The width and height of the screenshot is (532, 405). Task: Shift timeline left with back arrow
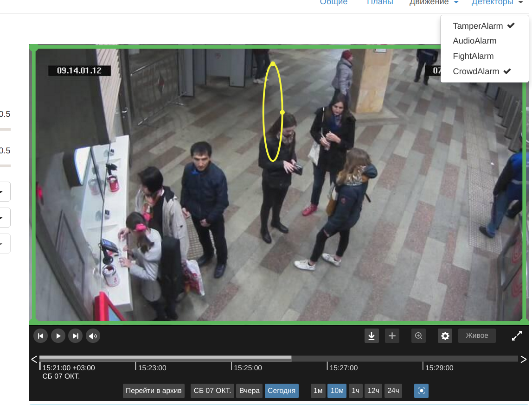pyautogui.click(x=34, y=359)
